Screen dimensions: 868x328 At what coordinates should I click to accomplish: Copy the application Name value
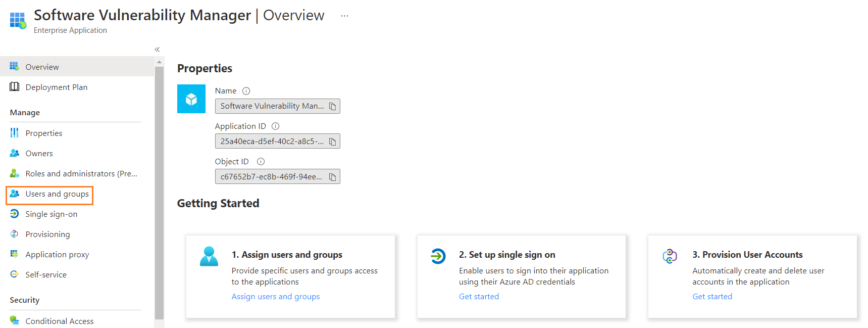click(x=332, y=106)
